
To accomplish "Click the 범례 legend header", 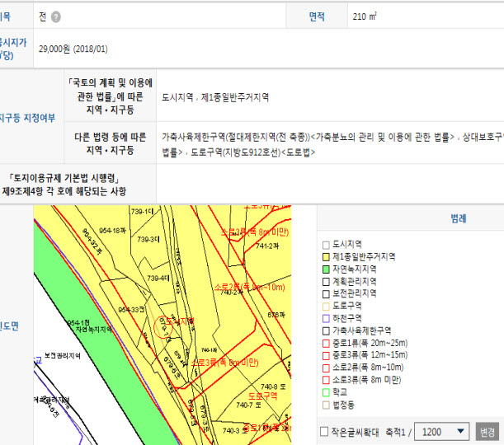I will click(458, 219).
